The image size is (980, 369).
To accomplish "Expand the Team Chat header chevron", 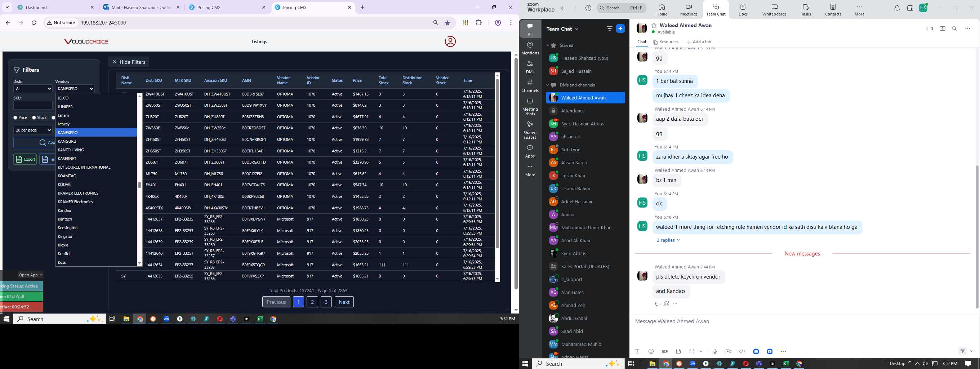I will 577,29.
